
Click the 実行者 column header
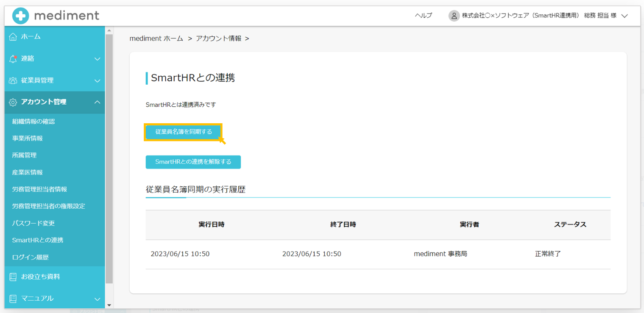click(469, 224)
